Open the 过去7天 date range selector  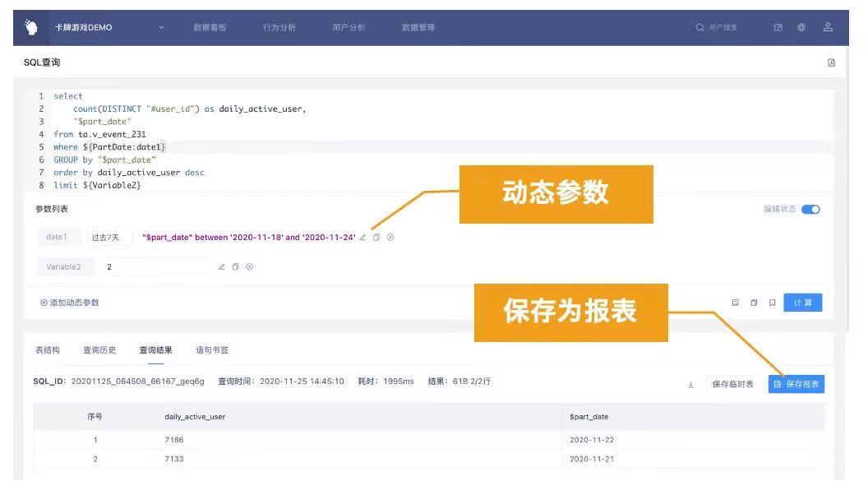coord(109,238)
